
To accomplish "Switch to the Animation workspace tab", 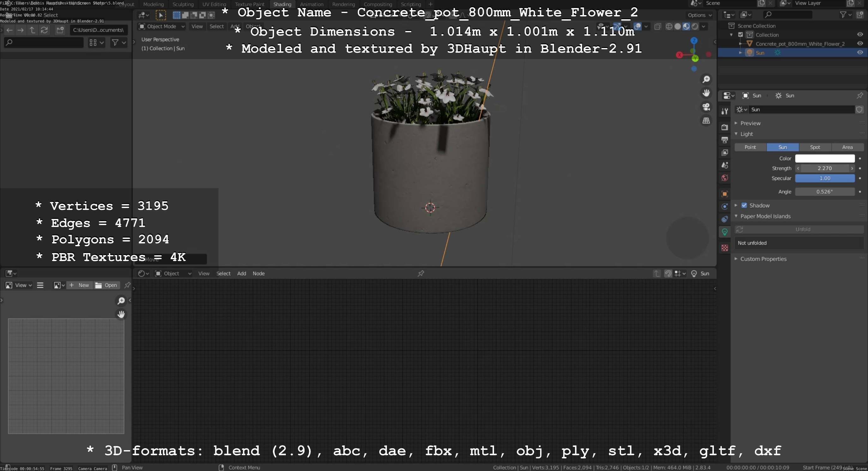I will 312,4.
